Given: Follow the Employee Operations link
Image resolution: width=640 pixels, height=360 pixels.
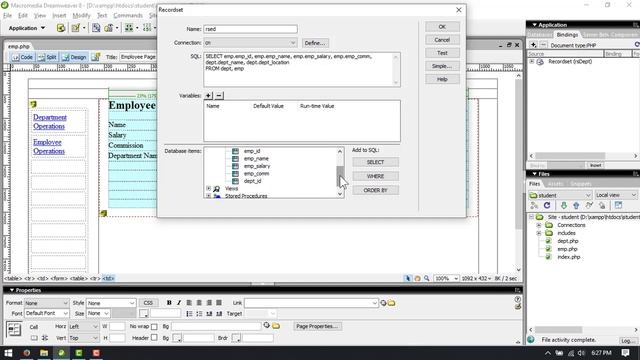Looking at the screenshot, I should (49, 147).
